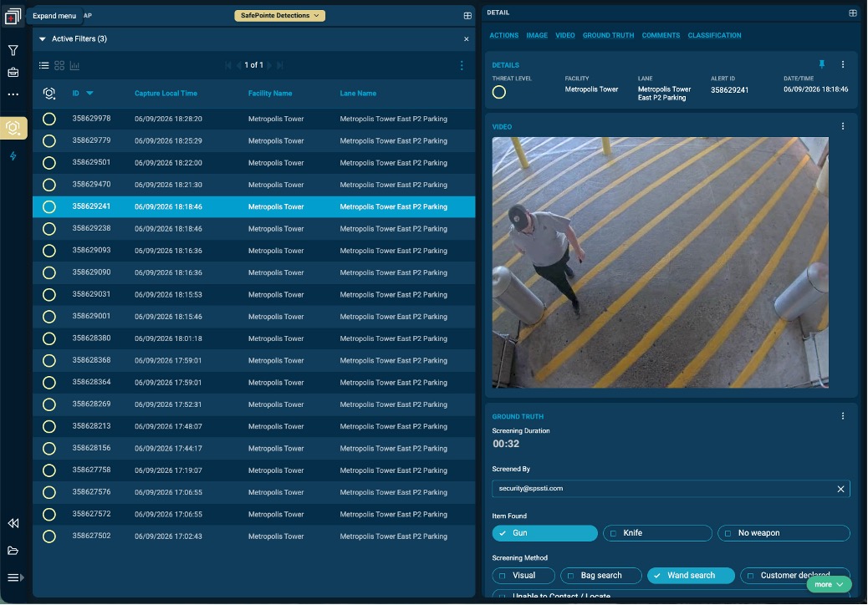Close the Active Filters bar
Viewport: 868px width, 605px height.
click(467, 39)
